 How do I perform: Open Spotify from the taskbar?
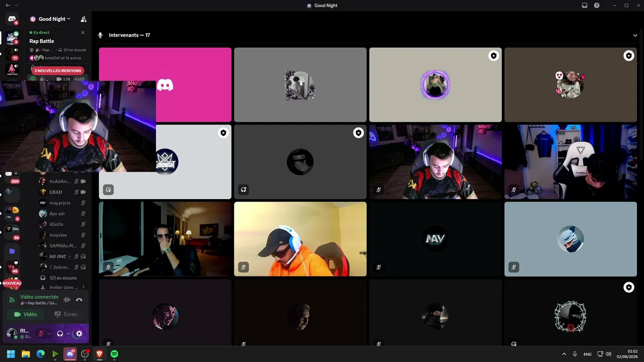pos(114,354)
